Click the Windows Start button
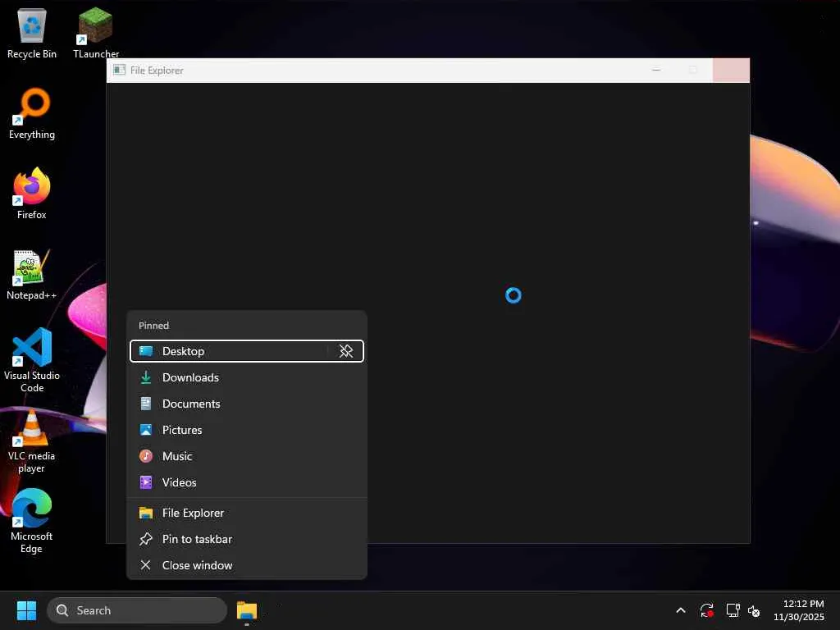Viewport: 840px width, 630px height. pyautogui.click(x=26, y=610)
